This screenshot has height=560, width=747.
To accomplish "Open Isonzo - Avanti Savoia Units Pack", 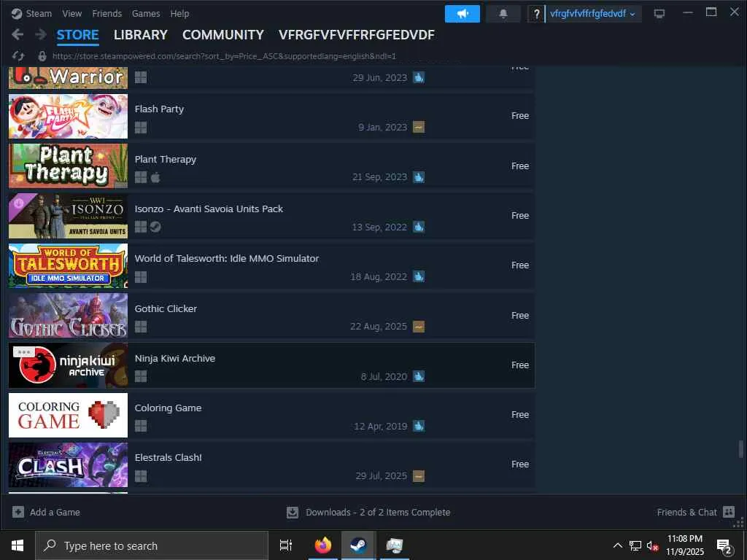I will click(x=209, y=209).
